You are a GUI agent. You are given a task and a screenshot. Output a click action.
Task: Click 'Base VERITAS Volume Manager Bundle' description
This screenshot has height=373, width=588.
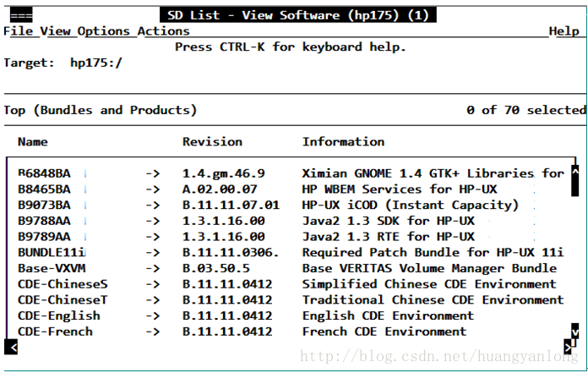click(430, 268)
